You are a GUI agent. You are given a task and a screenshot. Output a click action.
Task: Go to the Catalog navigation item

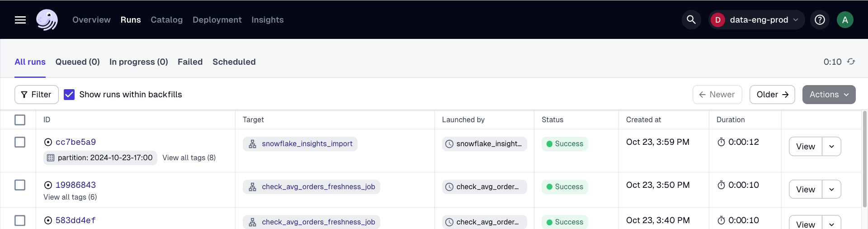[166, 20]
